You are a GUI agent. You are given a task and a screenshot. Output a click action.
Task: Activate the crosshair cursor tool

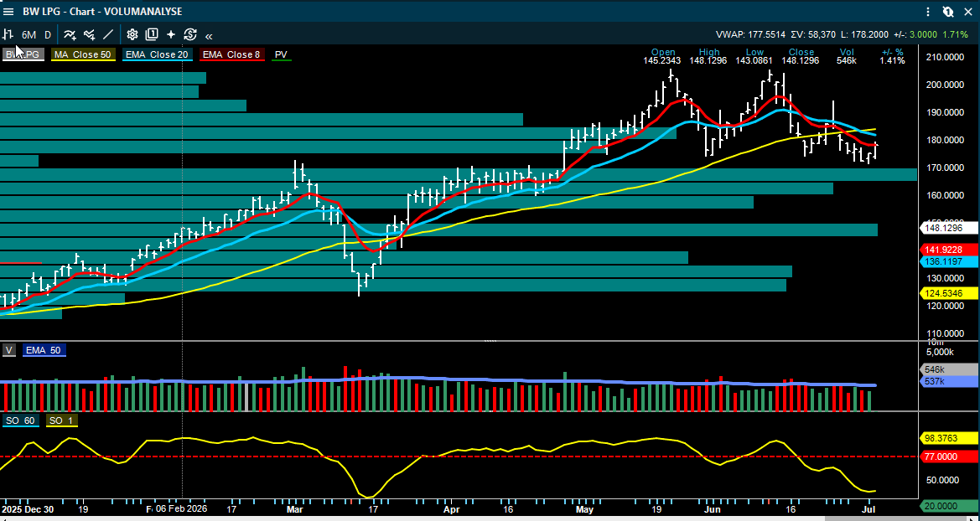point(171,35)
